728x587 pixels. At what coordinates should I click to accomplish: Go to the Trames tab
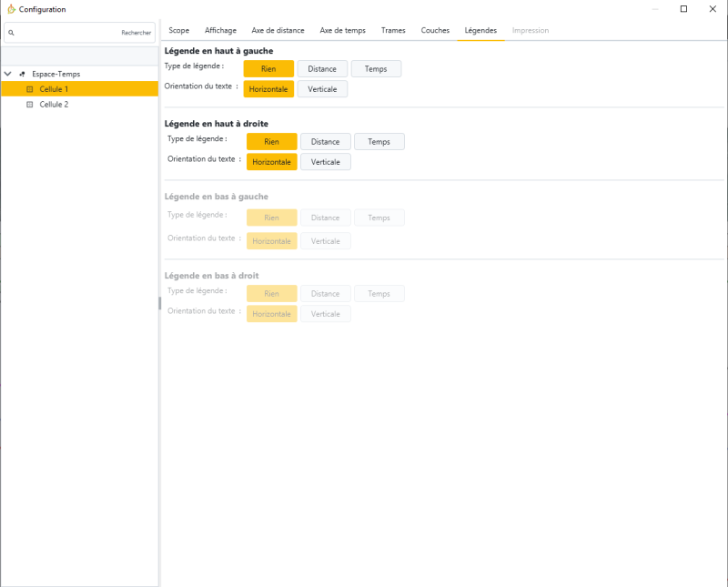(x=393, y=30)
